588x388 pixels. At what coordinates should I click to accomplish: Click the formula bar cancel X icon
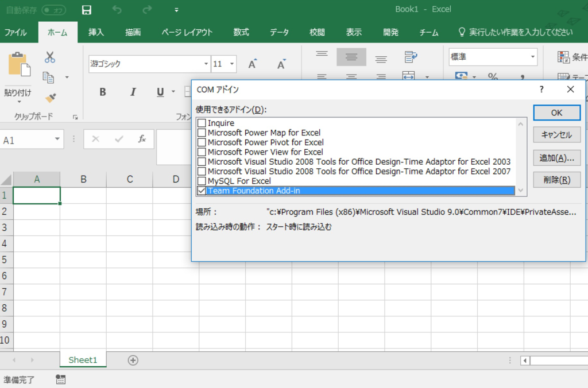point(96,139)
